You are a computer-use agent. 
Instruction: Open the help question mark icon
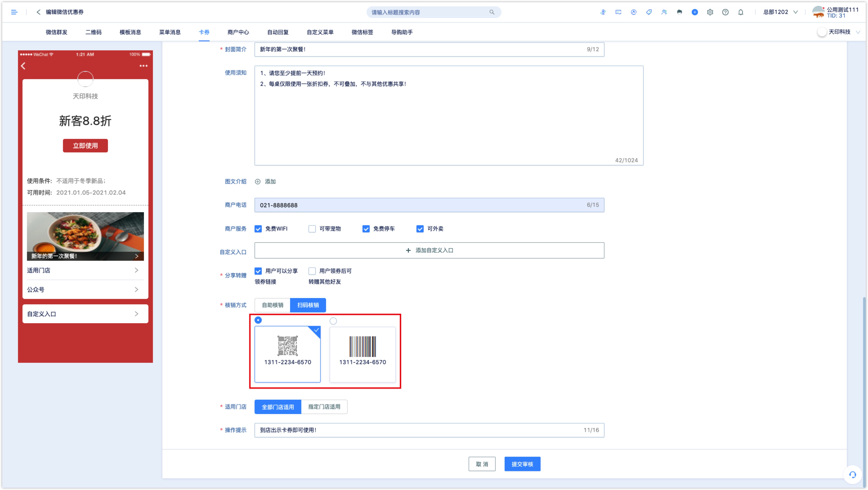tap(725, 12)
